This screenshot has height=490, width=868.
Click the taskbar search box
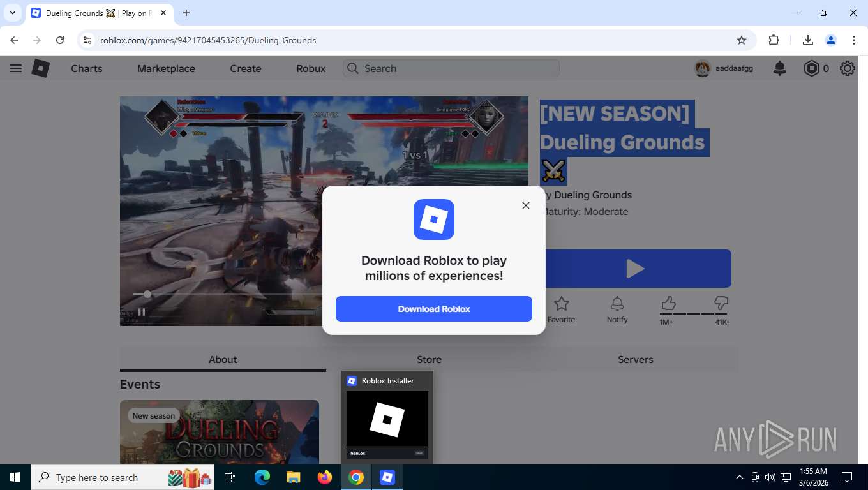pos(123,477)
